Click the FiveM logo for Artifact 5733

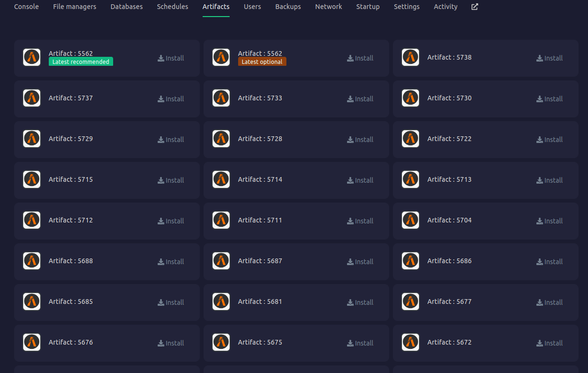tap(221, 98)
